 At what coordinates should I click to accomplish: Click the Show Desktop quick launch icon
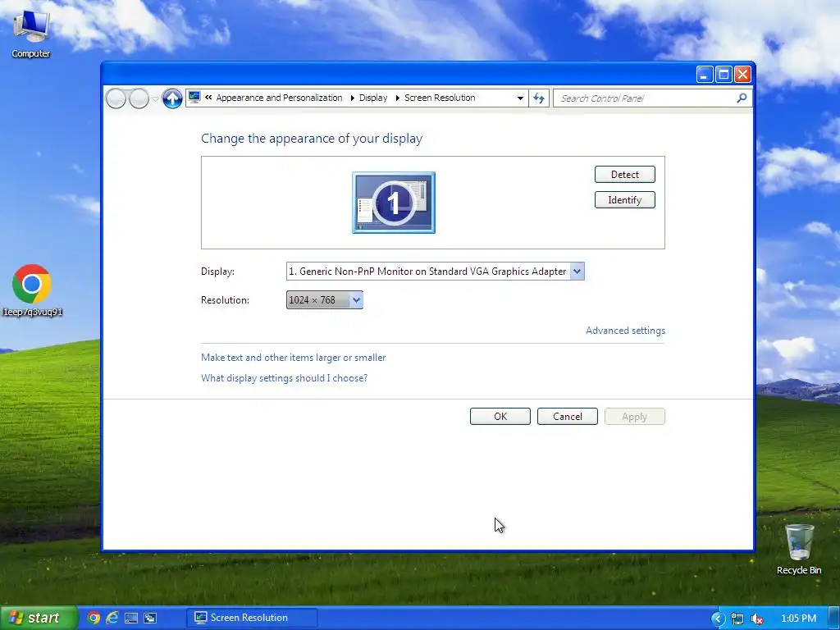coord(131,619)
